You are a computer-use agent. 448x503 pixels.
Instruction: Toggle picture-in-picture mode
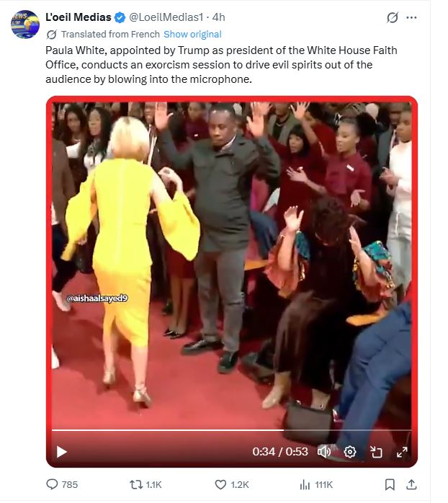376,452
